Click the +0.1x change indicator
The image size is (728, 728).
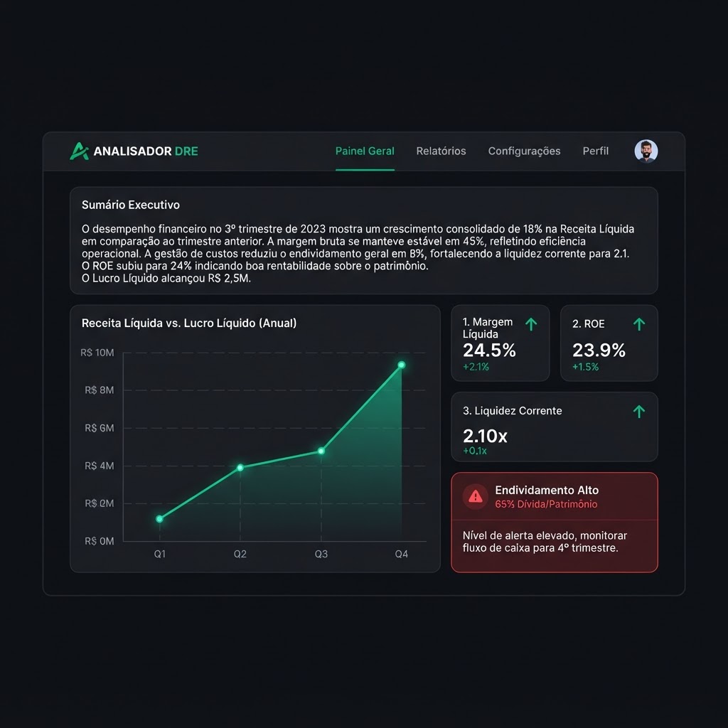click(474, 451)
